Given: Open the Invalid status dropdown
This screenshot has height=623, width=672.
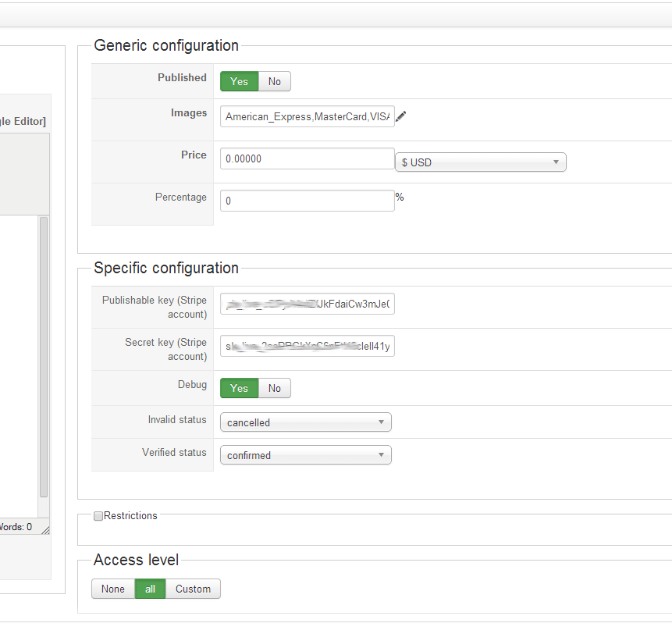Looking at the screenshot, I should point(305,422).
